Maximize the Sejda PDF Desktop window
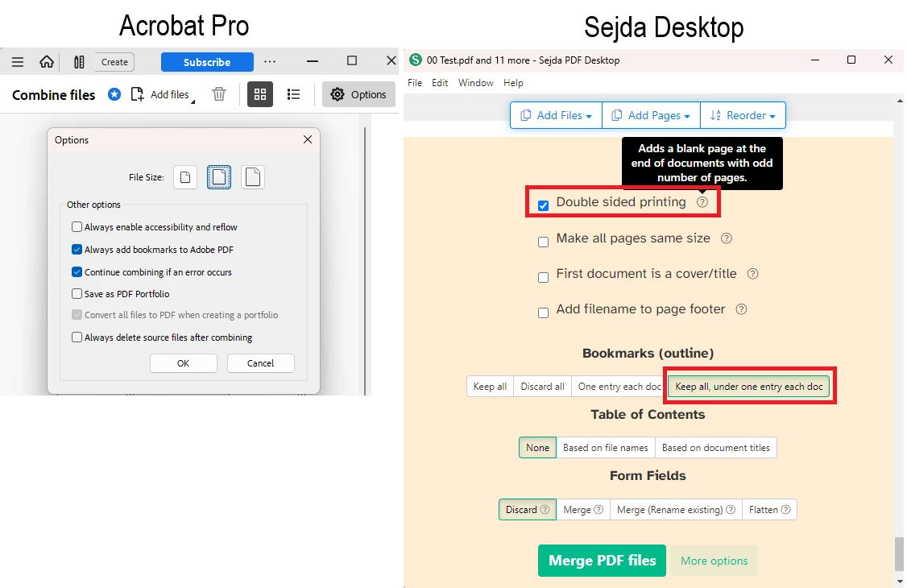907x588 pixels. pos(851,60)
